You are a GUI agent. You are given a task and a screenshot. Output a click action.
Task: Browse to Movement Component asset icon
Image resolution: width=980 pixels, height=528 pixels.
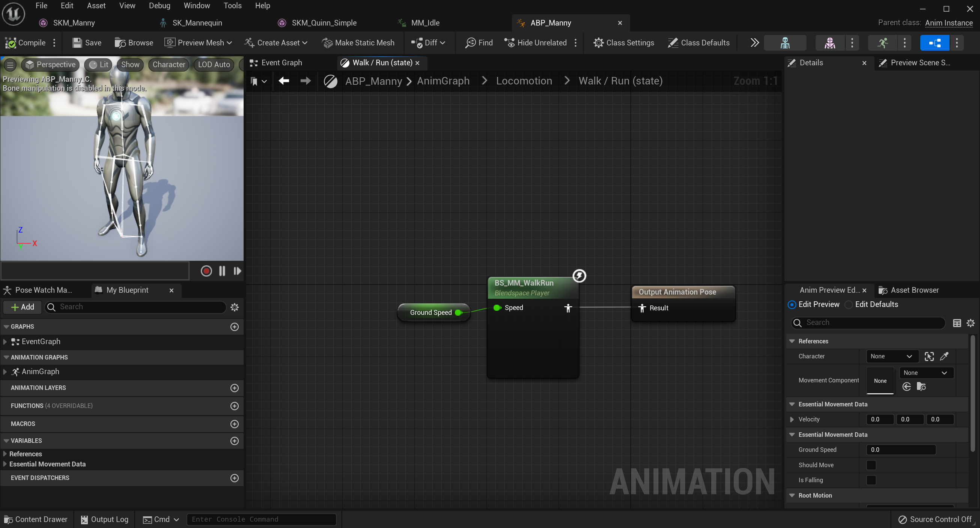coord(921,387)
